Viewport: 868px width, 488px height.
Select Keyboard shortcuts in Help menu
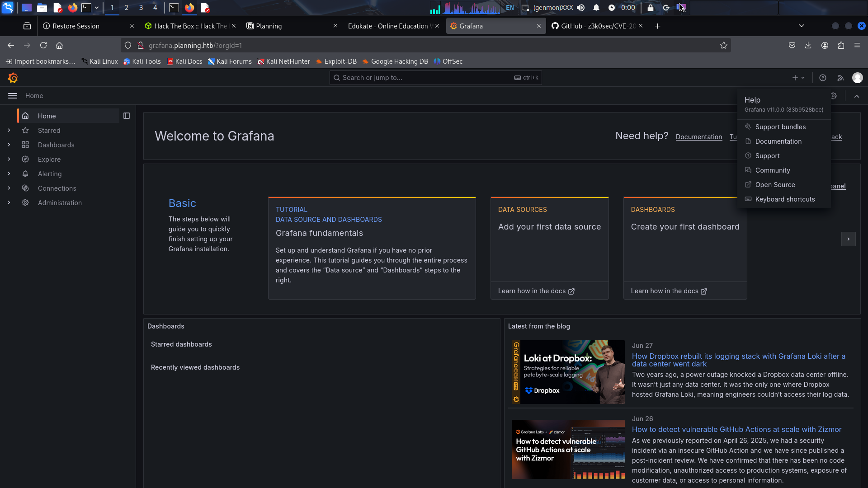point(785,199)
